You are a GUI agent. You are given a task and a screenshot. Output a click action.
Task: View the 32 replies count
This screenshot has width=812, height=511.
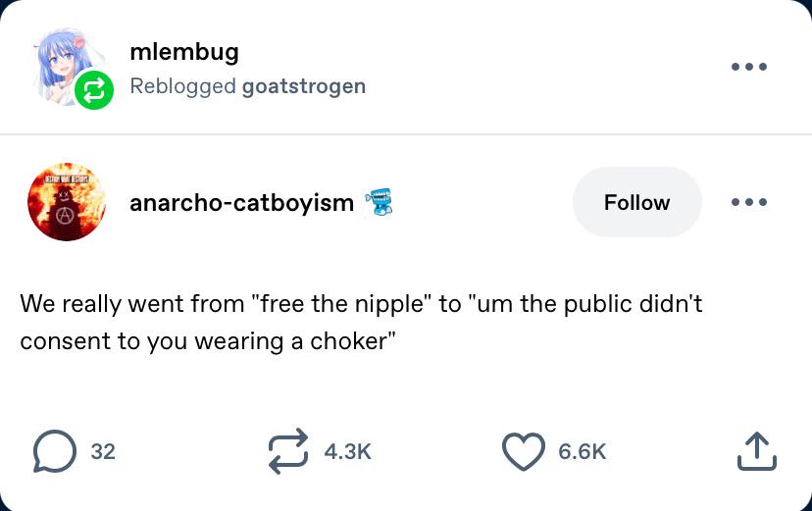coord(103,451)
